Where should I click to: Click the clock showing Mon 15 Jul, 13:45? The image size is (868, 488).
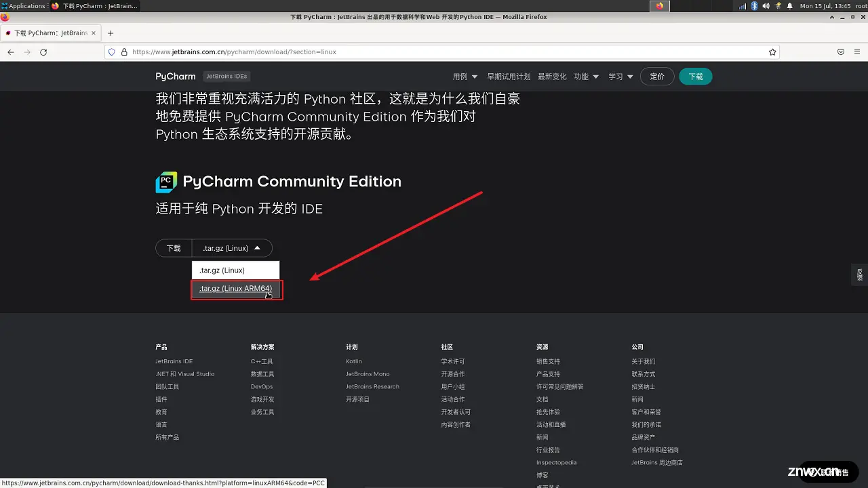point(825,6)
